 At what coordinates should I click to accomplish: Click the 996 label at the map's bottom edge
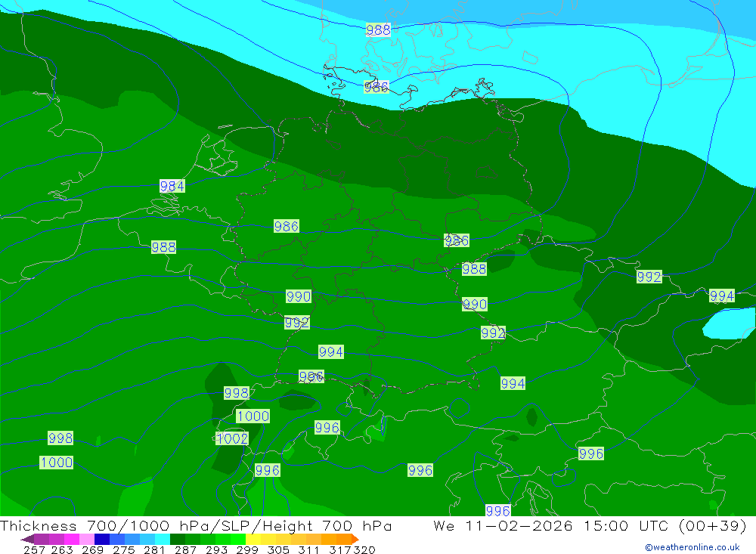click(x=498, y=511)
